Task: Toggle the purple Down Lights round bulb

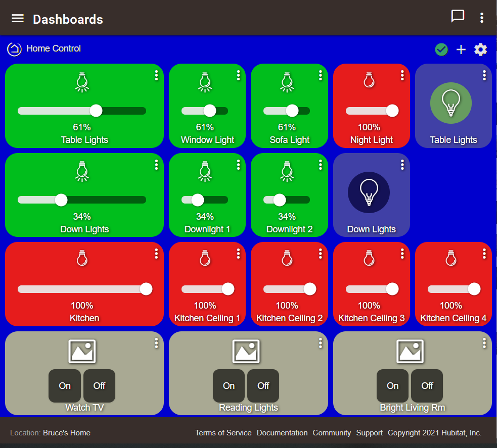Action: click(x=369, y=192)
